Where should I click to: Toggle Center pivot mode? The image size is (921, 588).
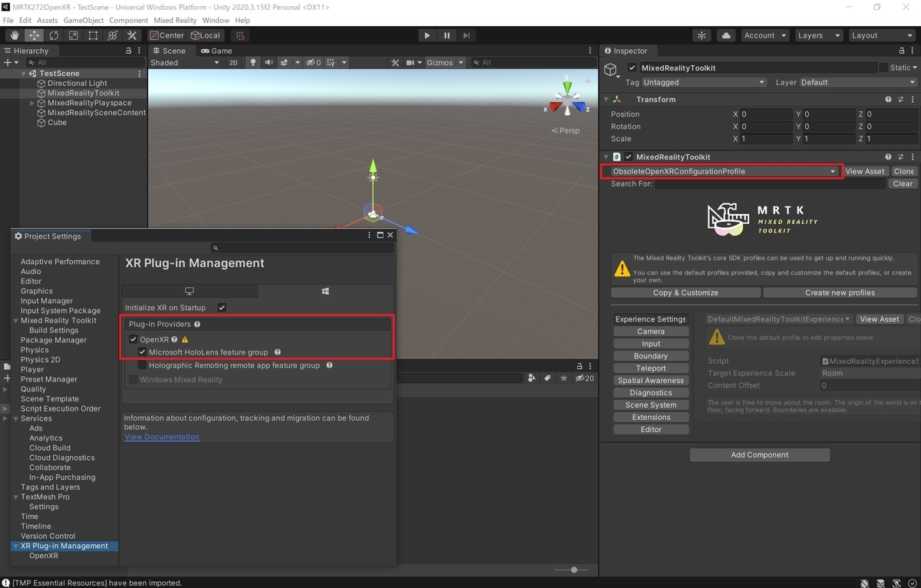[x=167, y=35]
